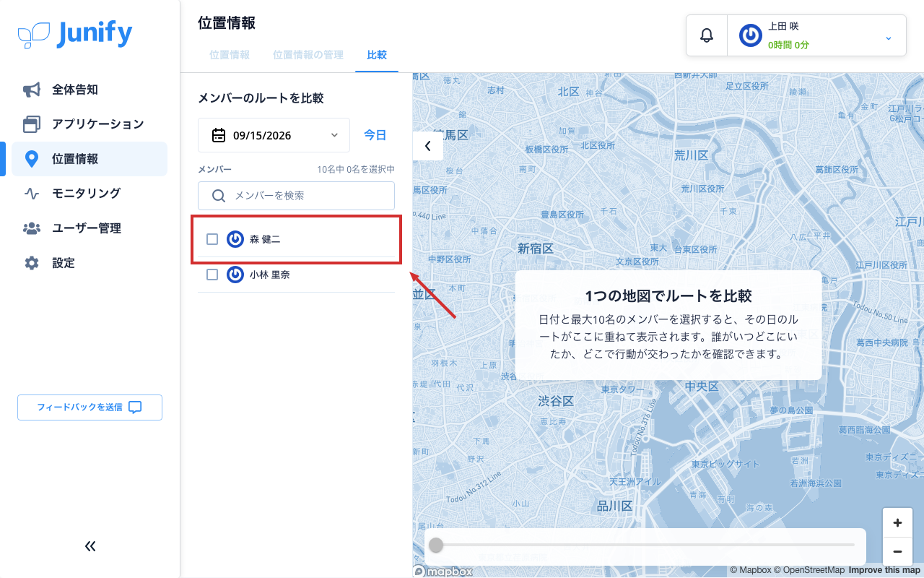
Task: Collapse the member panel with left chevron
Action: pyautogui.click(x=428, y=146)
